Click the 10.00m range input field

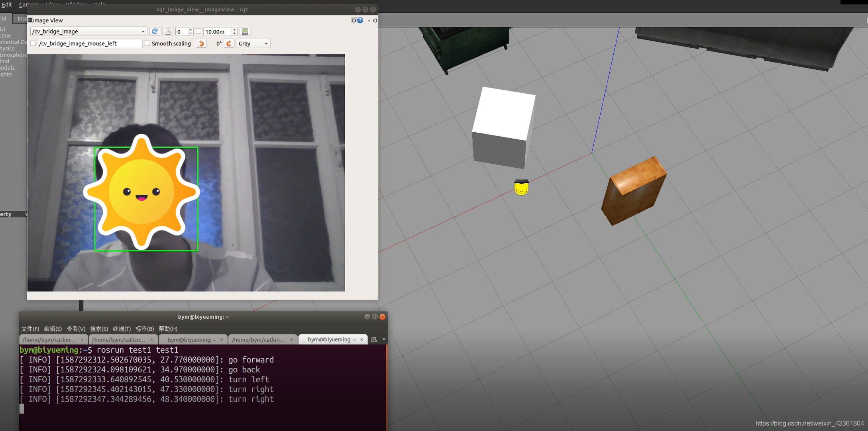pos(218,31)
